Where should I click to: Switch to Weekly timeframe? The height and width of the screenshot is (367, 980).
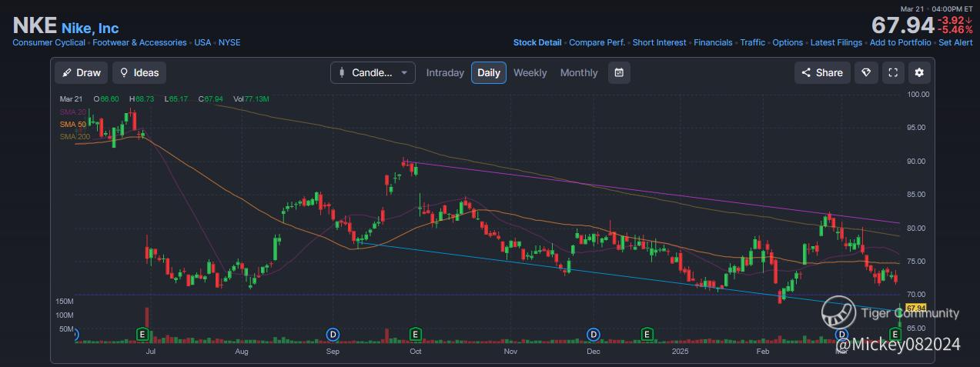[530, 73]
